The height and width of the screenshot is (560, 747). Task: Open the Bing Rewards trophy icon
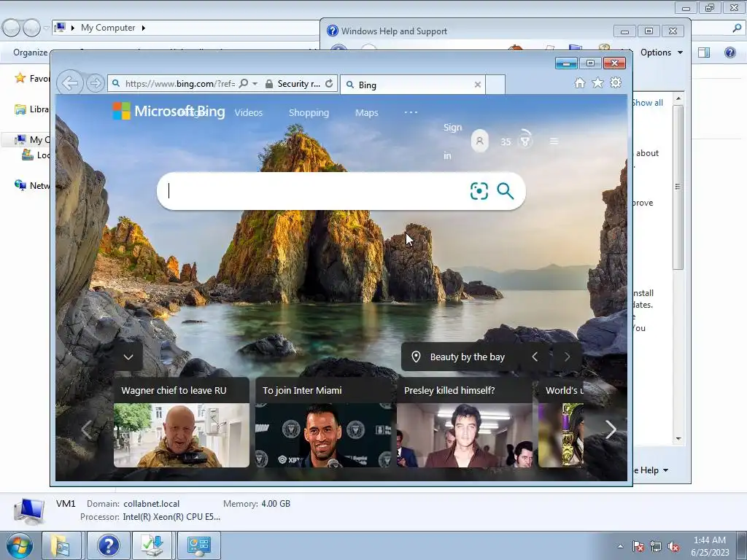tap(525, 139)
